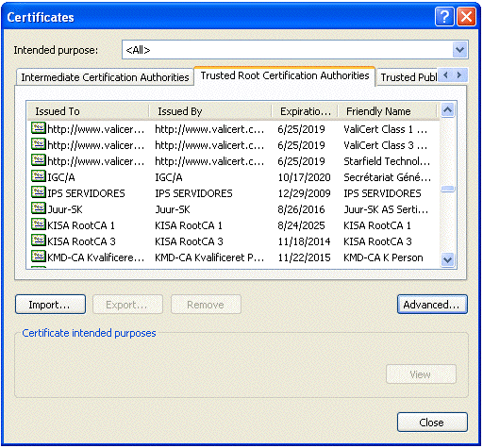The height and width of the screenshot is (448, 483).
Task: Click expiration date 10/17/2020
Action: [x=304, y=177]
